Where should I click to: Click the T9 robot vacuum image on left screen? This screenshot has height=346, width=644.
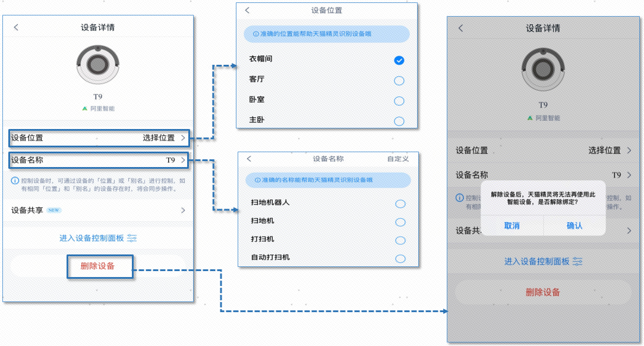click(98, 65)
